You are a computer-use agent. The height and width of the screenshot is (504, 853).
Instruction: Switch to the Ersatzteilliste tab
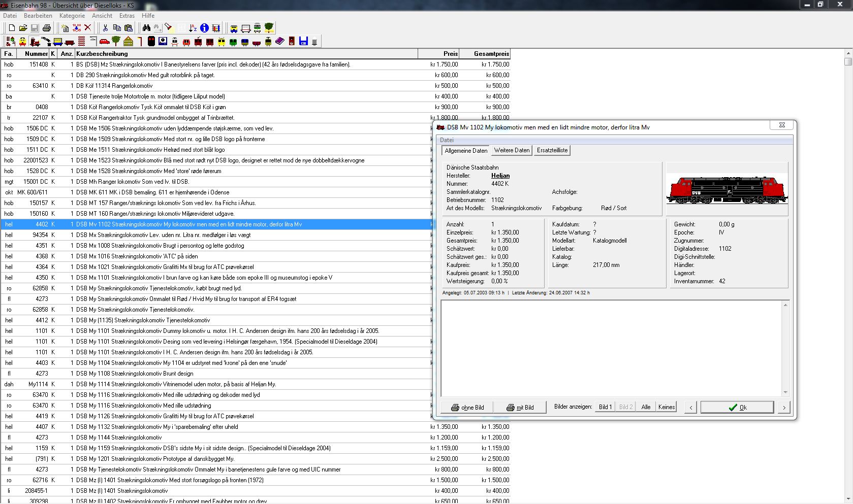tap(552, 150)
